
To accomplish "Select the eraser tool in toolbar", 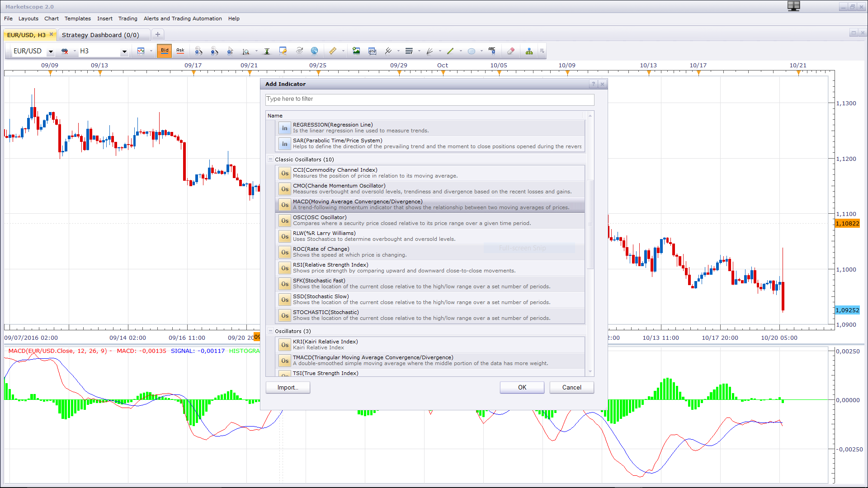I will (511, 51).
